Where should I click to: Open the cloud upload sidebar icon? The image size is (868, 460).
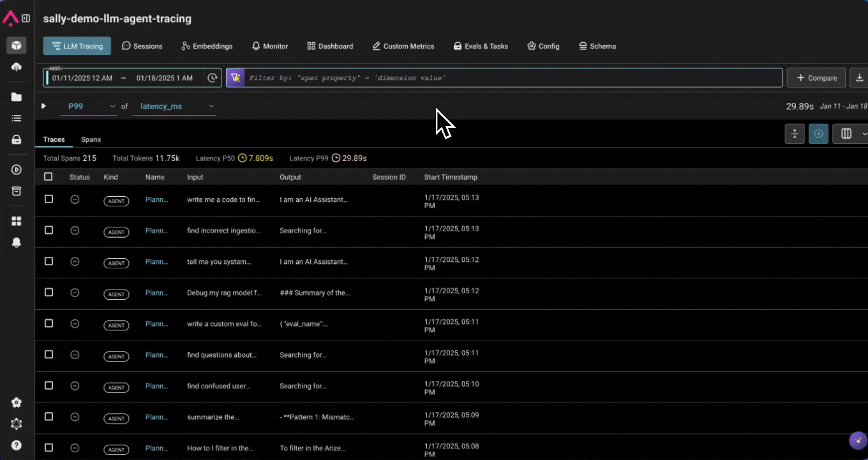pos(17,67)
